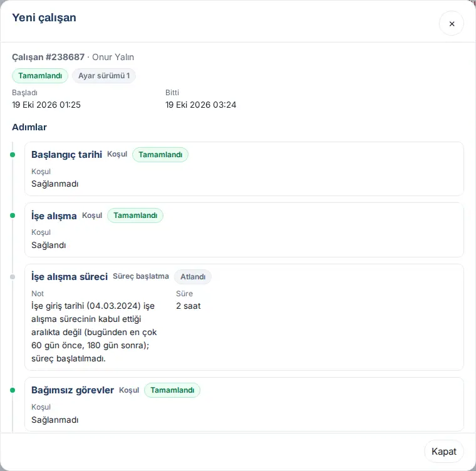Click Tamamlandı badge in İşe alışma step

135,215
